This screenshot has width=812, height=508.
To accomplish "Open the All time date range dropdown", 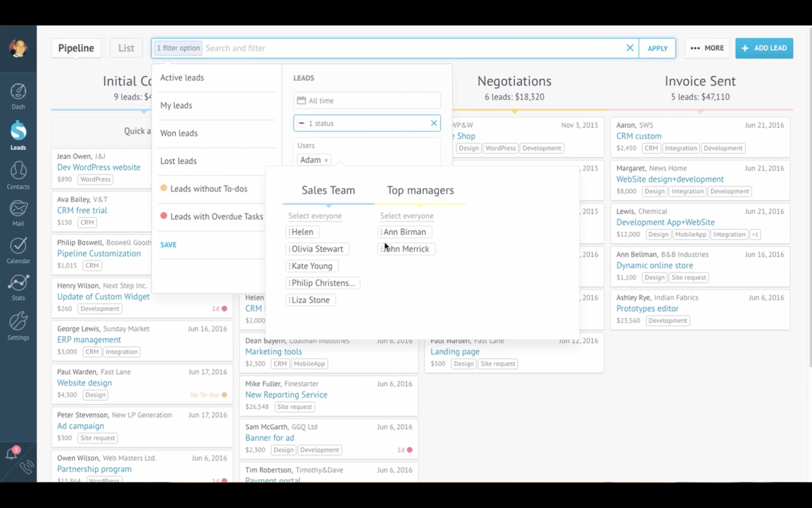I will point(367,100).
